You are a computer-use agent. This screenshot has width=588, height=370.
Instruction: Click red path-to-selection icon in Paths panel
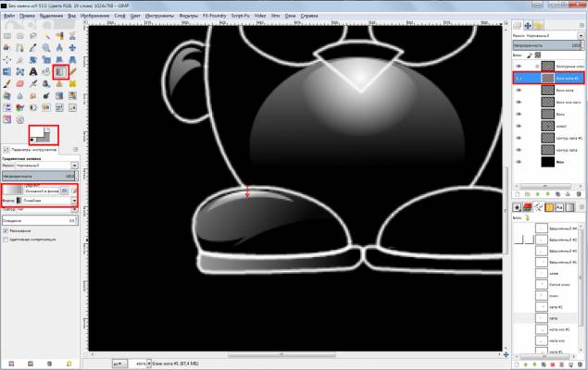[553, 364]
